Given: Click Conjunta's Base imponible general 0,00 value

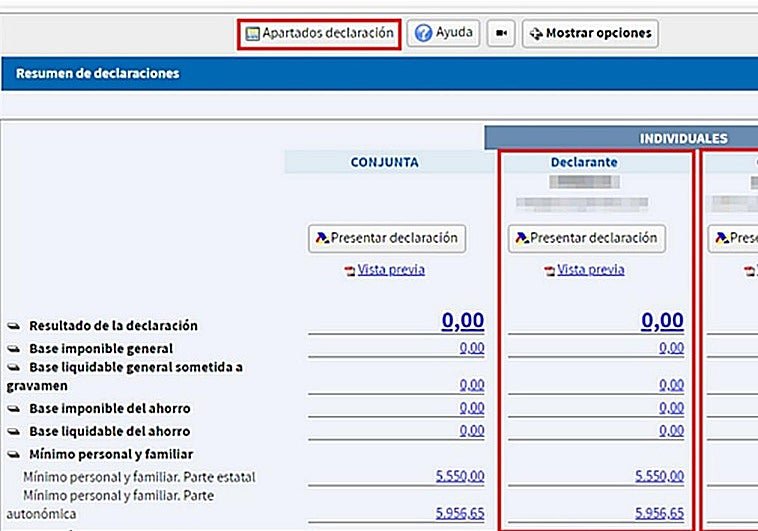Looking at the screenshot, I should tap(472, 348).
